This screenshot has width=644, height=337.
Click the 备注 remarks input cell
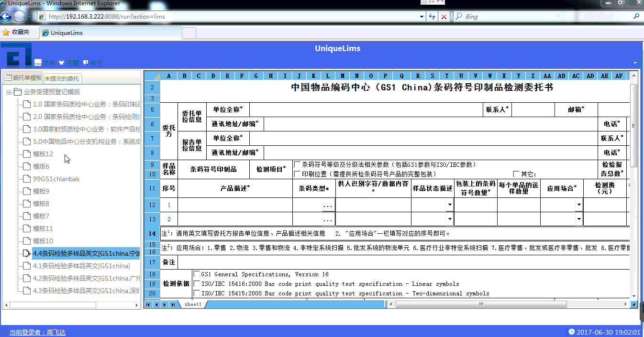tap(404, 262)
